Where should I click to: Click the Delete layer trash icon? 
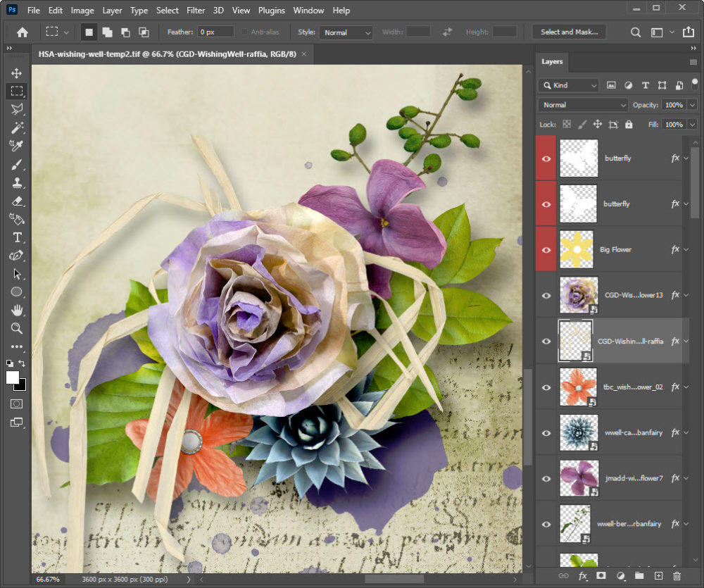point(677,576)
